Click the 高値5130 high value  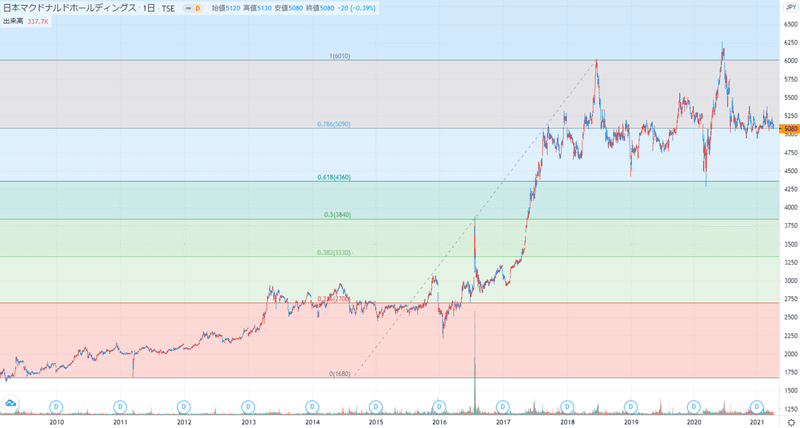click(257, 8)
